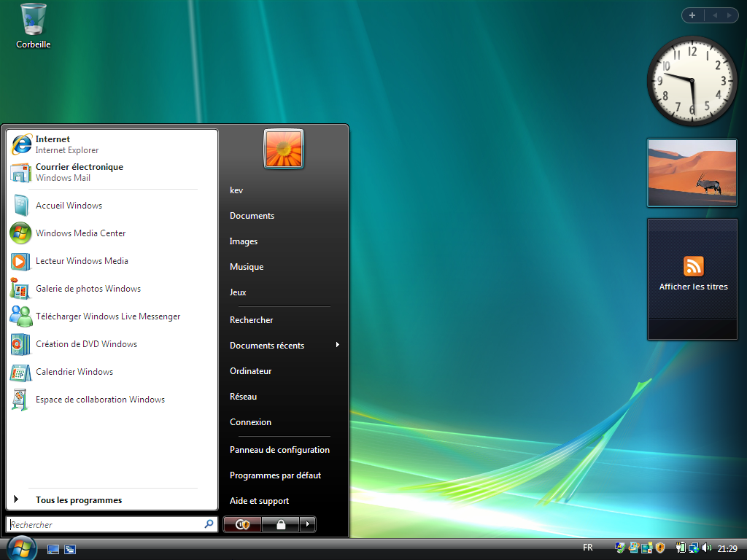Open Documents from Start menu
The height and width of the screenshot is (560, 747).
point(252,216)
